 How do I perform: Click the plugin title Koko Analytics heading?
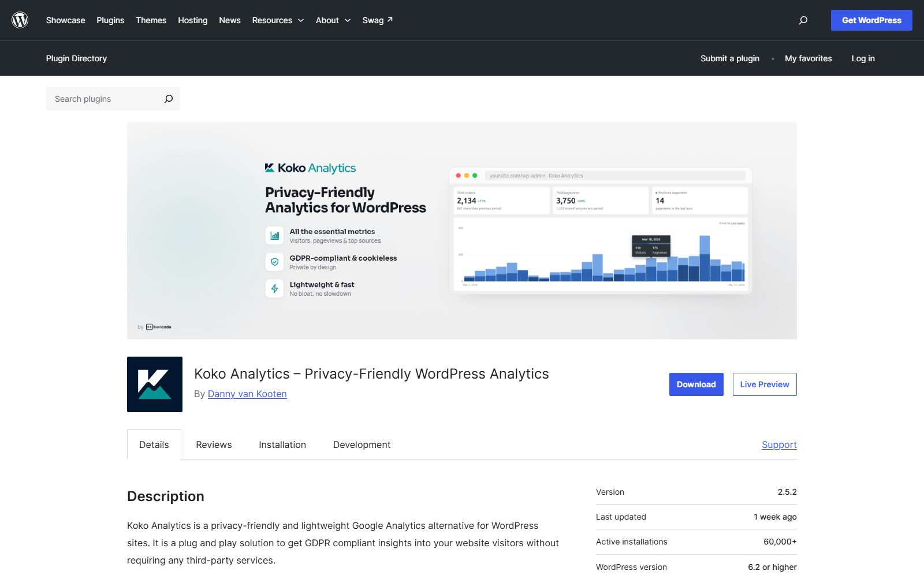tap(371, 374)
